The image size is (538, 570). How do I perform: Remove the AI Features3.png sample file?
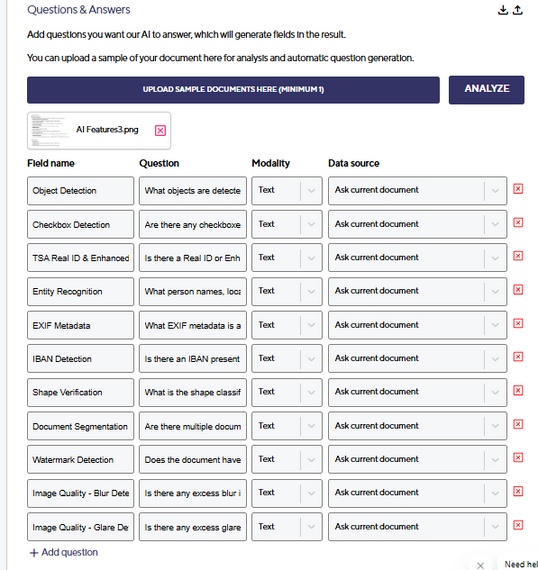point(160,131)
